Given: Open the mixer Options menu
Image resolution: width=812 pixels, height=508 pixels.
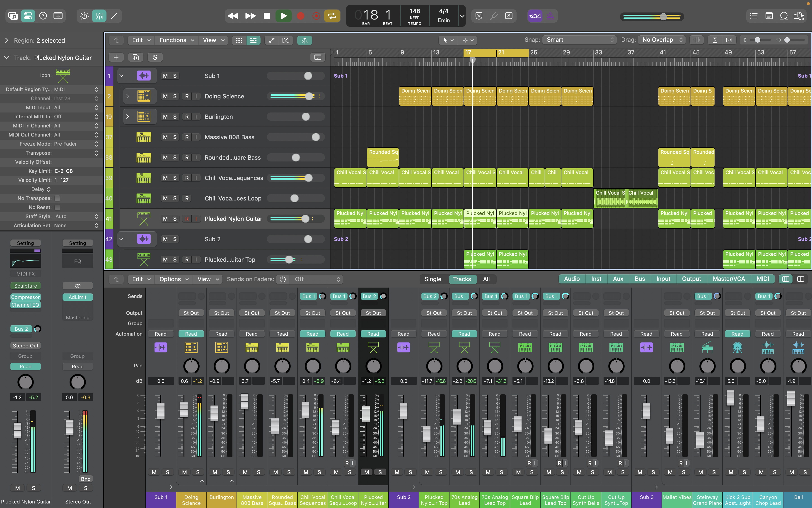Looking at the screenshot, I should (174, 279).
